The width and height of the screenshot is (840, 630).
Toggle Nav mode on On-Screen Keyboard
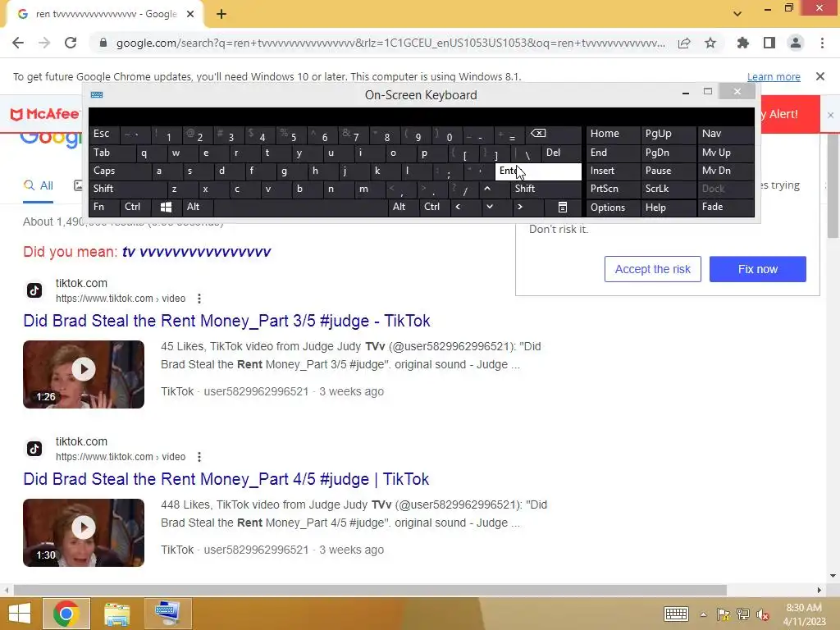pyautogui.click(x=725, y=135)
